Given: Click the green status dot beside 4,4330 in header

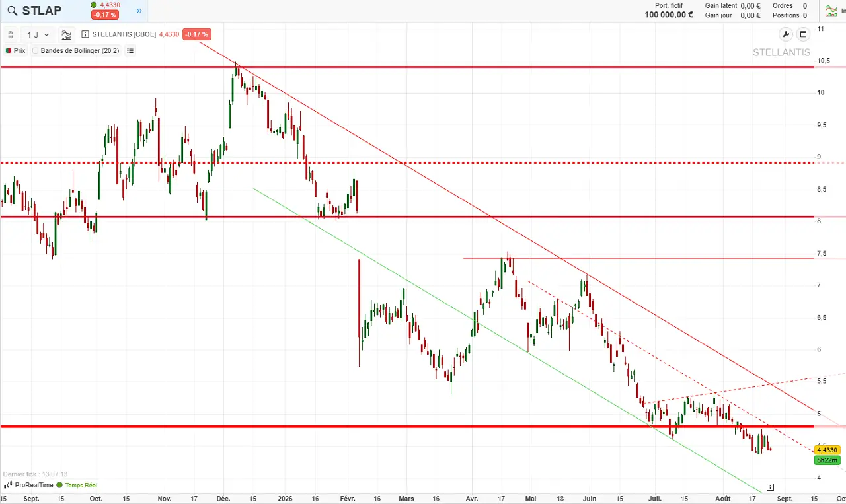Looking at the screenshot, I should pos(94,5).
